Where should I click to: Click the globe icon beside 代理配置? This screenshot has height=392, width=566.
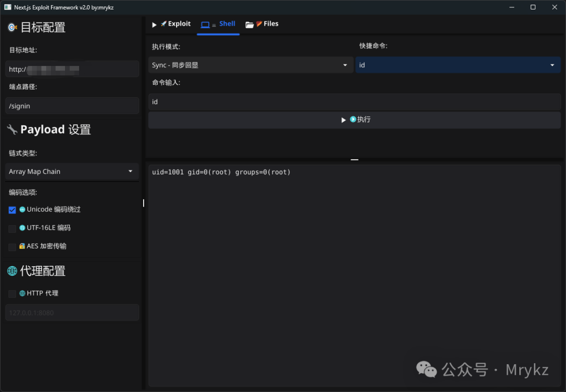click(12, 271)
